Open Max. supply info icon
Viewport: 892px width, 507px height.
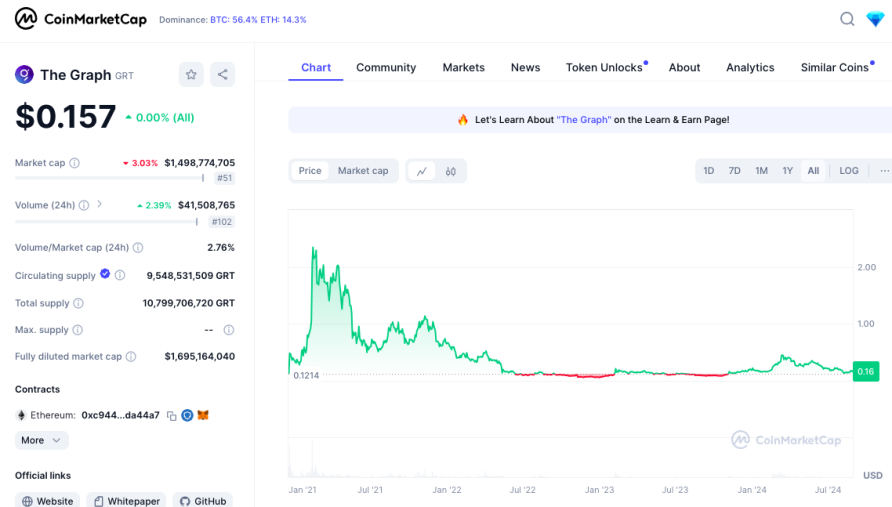78,330
